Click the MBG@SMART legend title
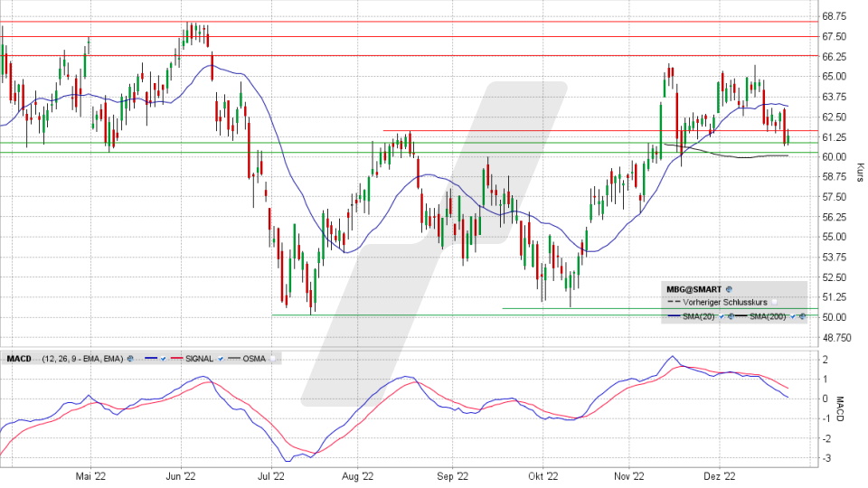Image resolution: width=868 pixels, height=488 pixels. tap(694, 289)
